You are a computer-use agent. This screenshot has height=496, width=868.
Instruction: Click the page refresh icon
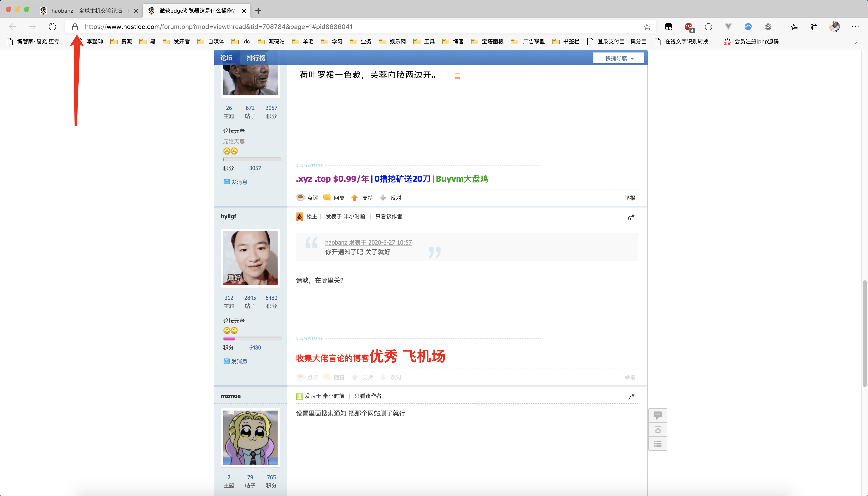tap(52, 27)
